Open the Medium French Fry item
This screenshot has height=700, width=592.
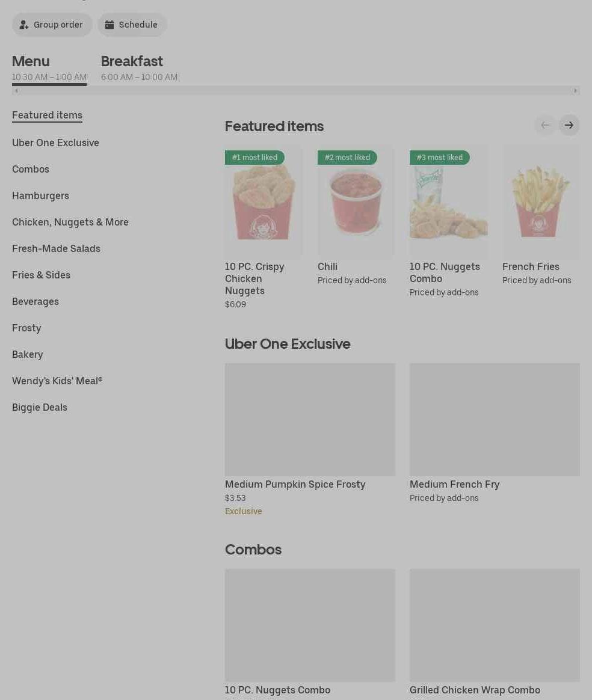tap(495, 434)
